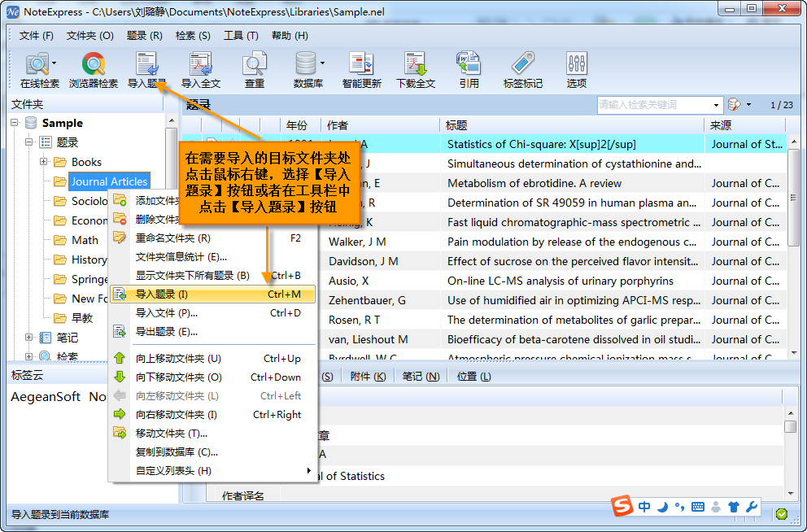Click the green right arrow for 向右移动文件夹
Viewport: 807px width, 532px height.
120,414
